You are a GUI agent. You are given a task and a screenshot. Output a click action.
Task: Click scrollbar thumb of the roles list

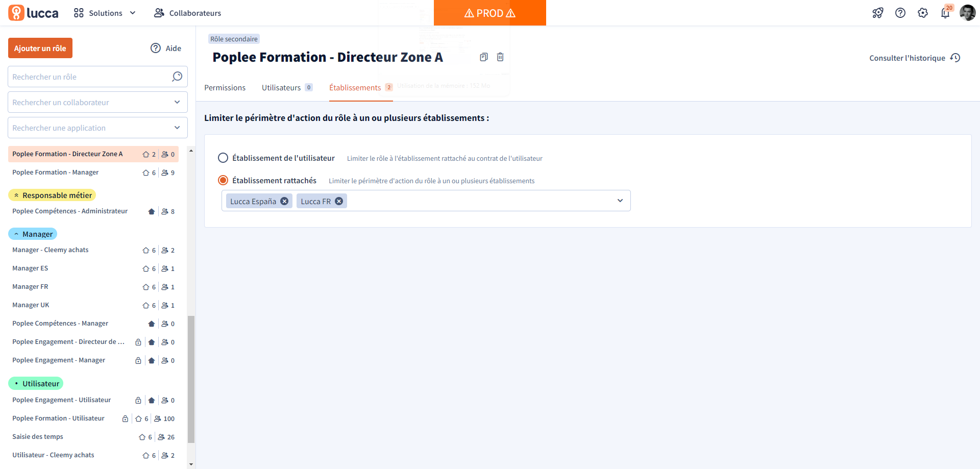click(191, 379)
